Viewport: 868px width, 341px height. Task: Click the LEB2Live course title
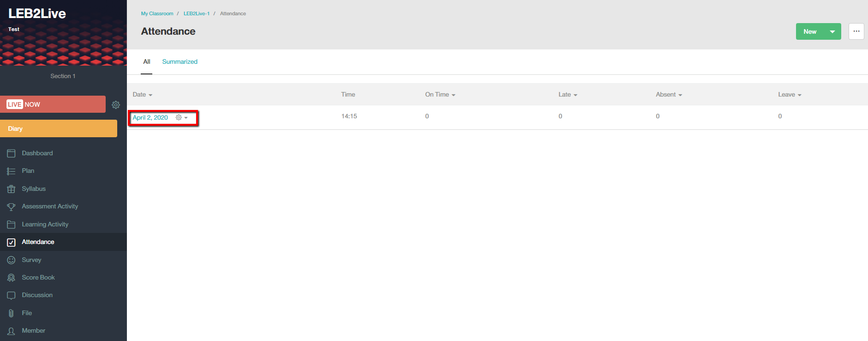click(37, 14)
